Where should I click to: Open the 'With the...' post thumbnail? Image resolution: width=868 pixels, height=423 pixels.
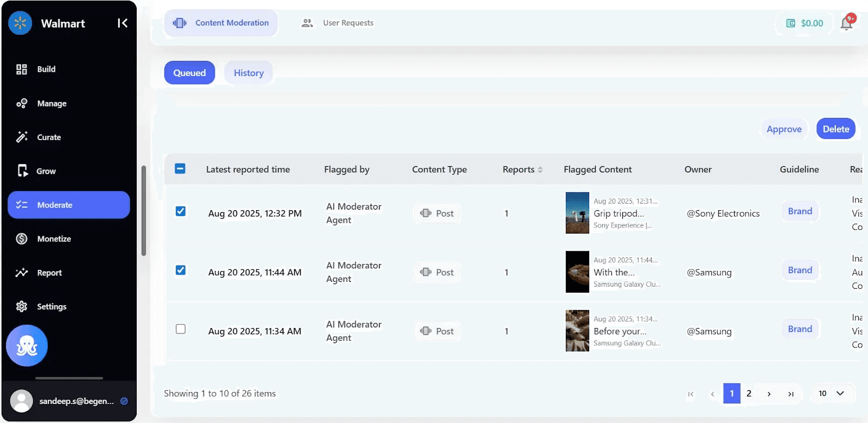[577, 272]
